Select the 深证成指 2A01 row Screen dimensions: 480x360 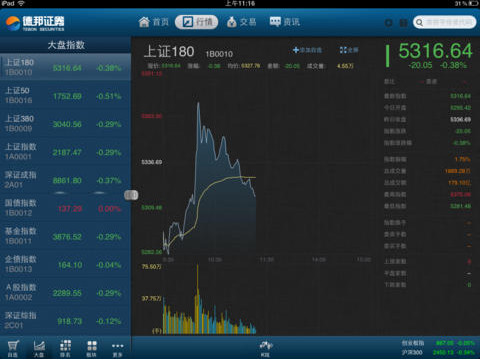pos(65,179)
